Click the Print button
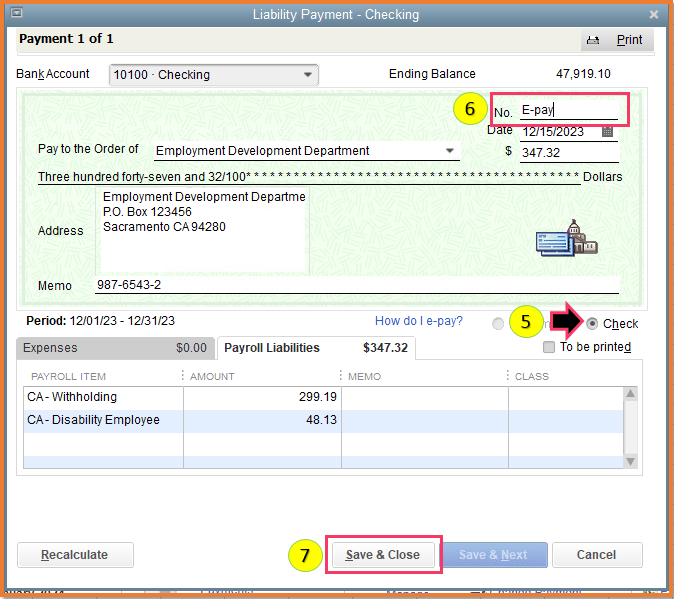This screenshot has height=599, width=674. click(x=617, y=40)
